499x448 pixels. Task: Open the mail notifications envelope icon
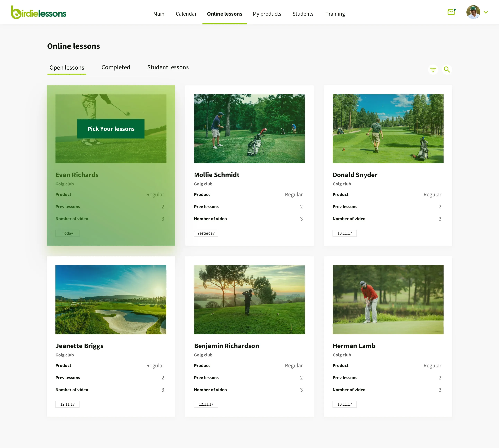pos(451,12)
